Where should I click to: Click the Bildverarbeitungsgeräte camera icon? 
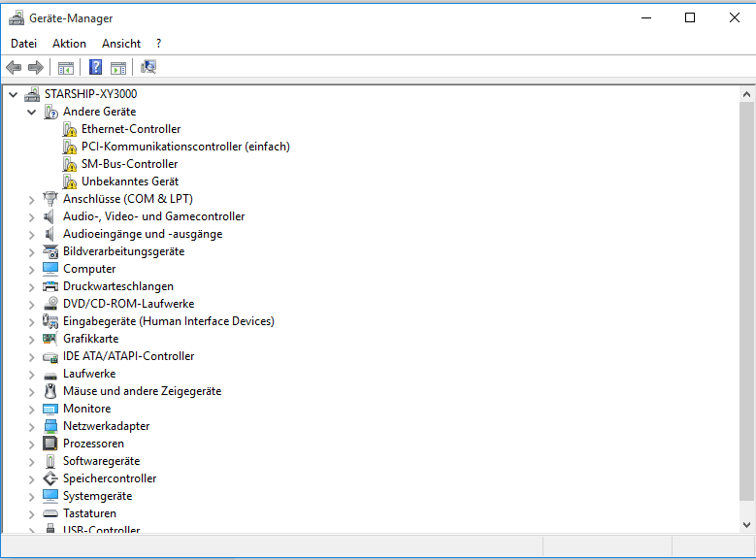(x=50, y=251)
